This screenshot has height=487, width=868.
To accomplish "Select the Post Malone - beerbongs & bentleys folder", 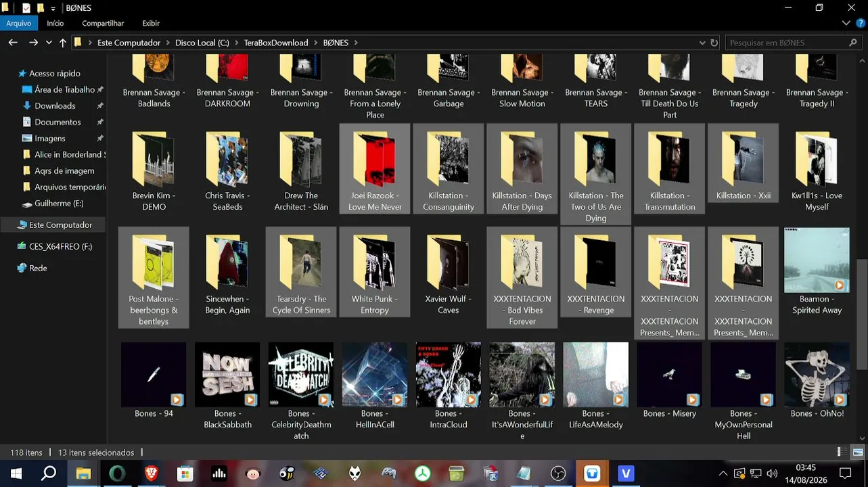I will (154, 277).
